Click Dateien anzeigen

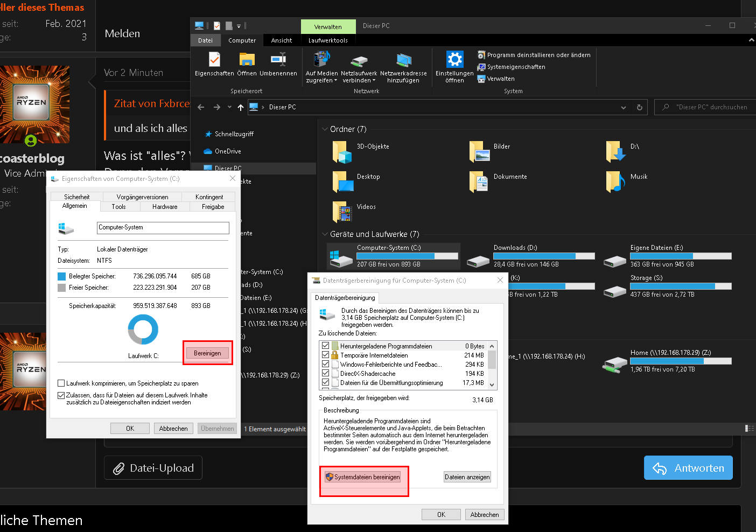[x=467, y=477]
